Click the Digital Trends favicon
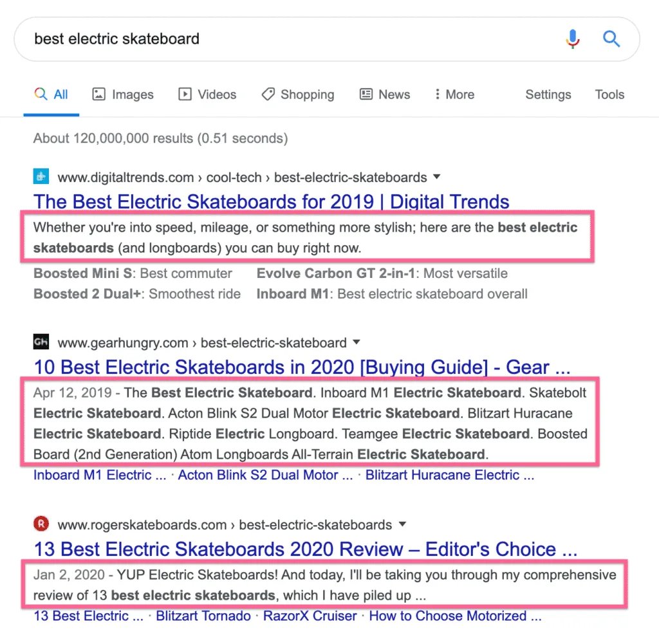Viewport: 659px width, 644px height. click(x=41, y=176)
